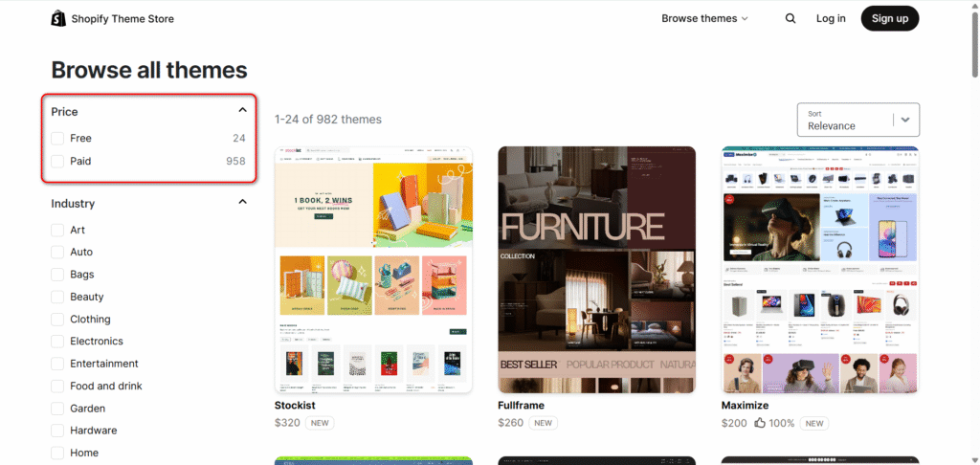Screen dimensions: 980x465
Task: Click thumbs-up icon under Maximize theme
Action: tap(760, 423)
